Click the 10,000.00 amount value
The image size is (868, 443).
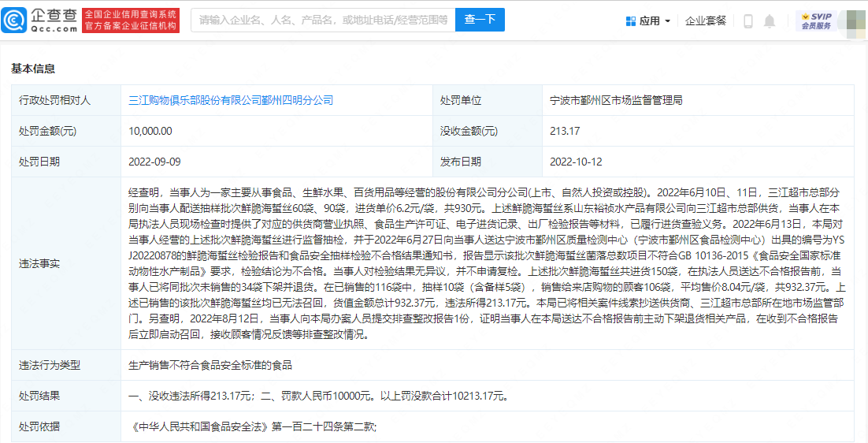point(150,131)
